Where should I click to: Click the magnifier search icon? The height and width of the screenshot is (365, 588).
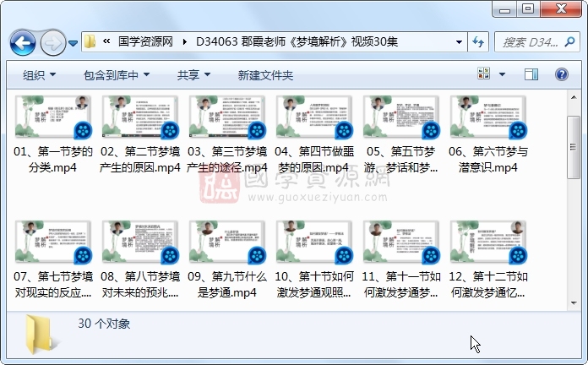[x=570, y=41]
